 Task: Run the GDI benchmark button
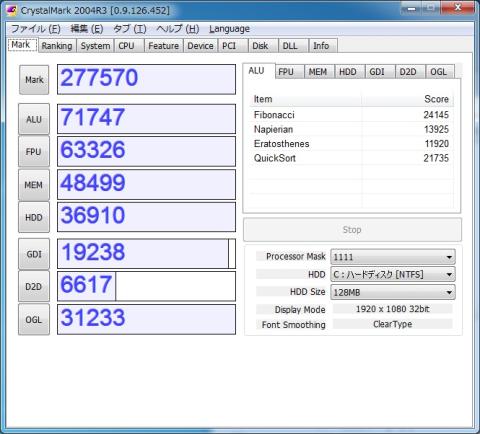click(34, 254)
